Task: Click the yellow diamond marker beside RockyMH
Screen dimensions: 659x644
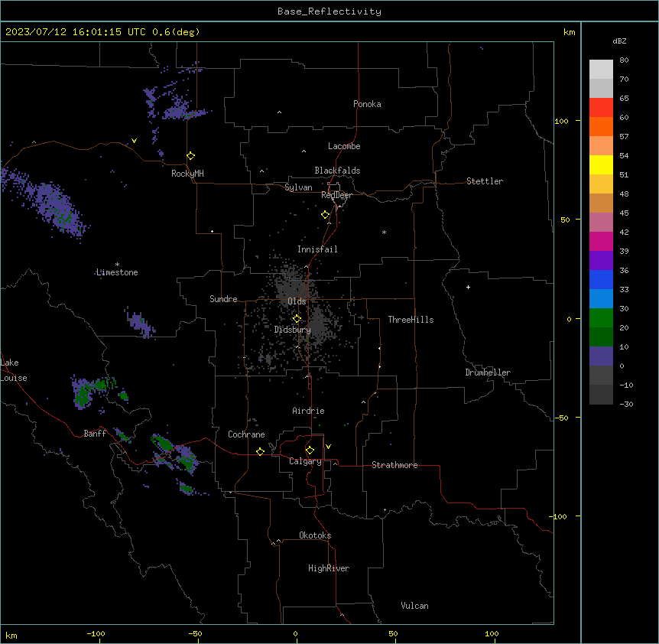Action: click(x=191, y=156)
